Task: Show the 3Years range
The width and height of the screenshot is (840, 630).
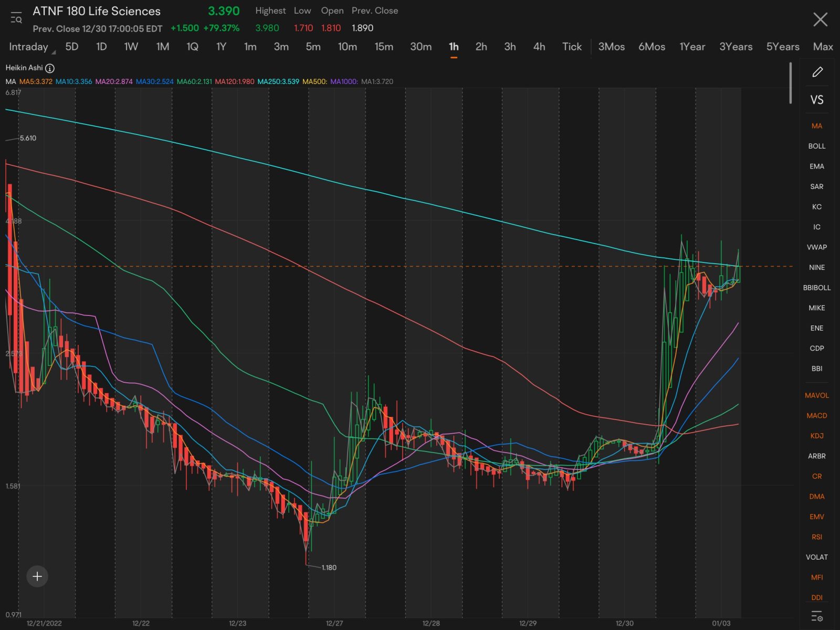Action: tap(736, 47)
